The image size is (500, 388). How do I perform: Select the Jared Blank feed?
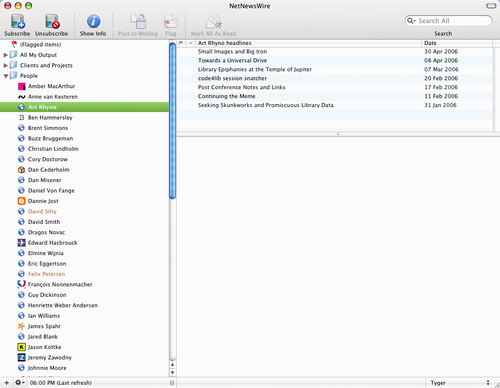43,337
